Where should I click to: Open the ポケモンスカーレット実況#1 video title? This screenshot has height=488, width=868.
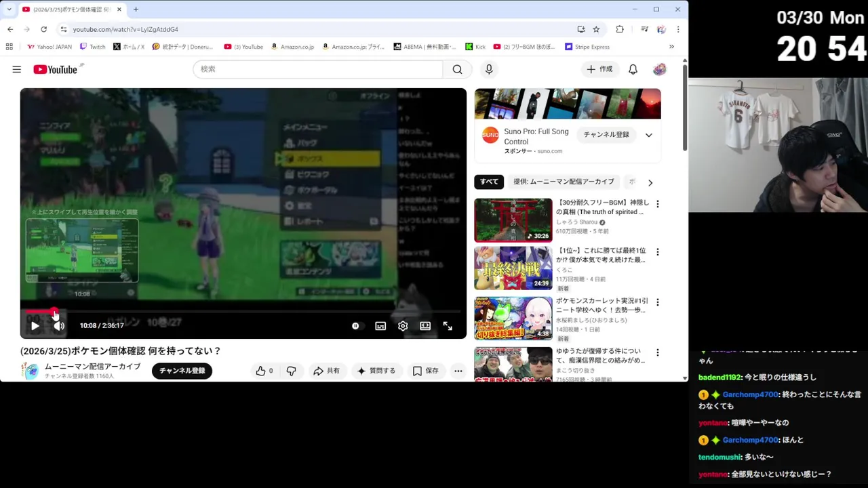[x=602, y=305]
